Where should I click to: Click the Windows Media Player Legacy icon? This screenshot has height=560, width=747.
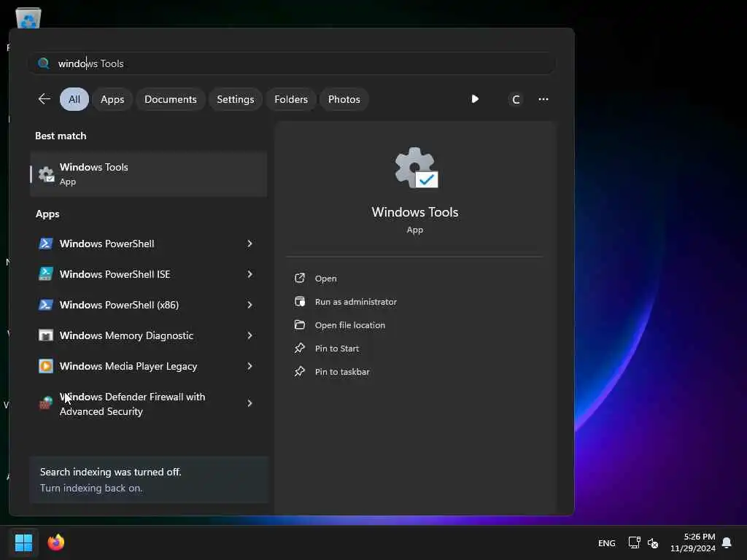point(46,366)
